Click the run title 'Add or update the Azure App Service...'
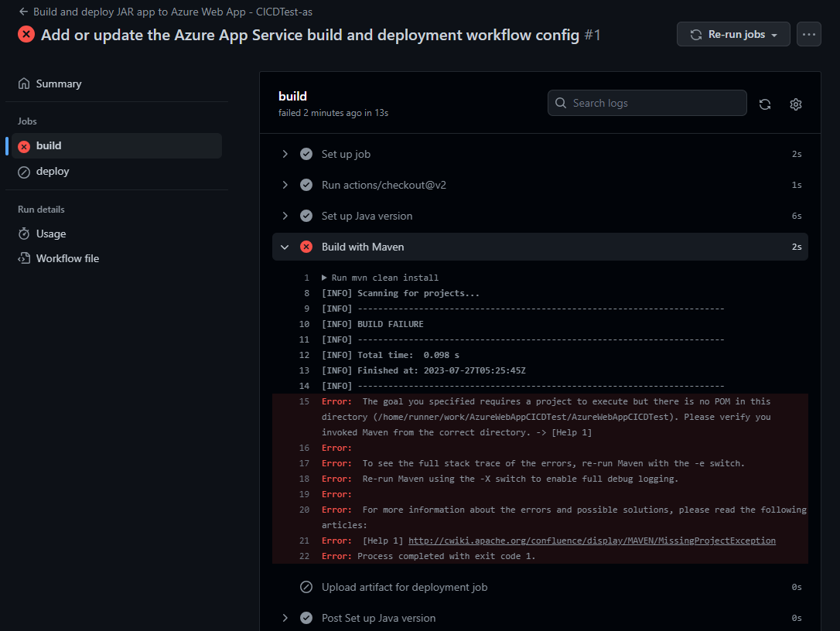Screen dimensions: 840x631 point(310,35)
